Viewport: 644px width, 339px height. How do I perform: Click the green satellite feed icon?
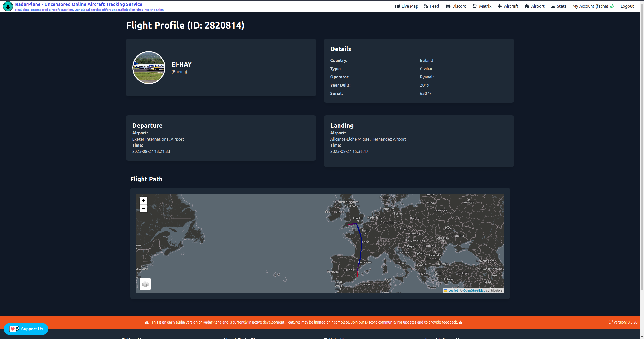pos(612,6)
